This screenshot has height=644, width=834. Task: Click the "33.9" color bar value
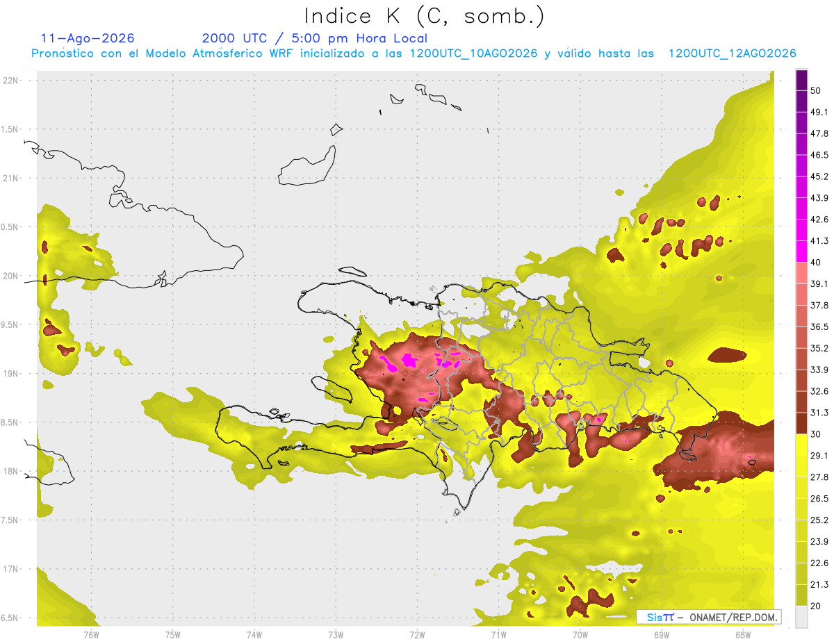[x=819, y=370]
